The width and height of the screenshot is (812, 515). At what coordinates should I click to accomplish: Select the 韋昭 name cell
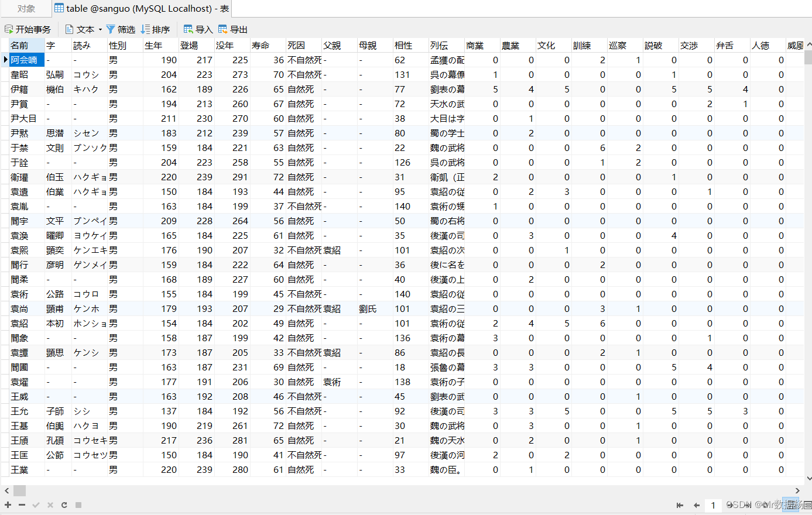tap(27, 74)
